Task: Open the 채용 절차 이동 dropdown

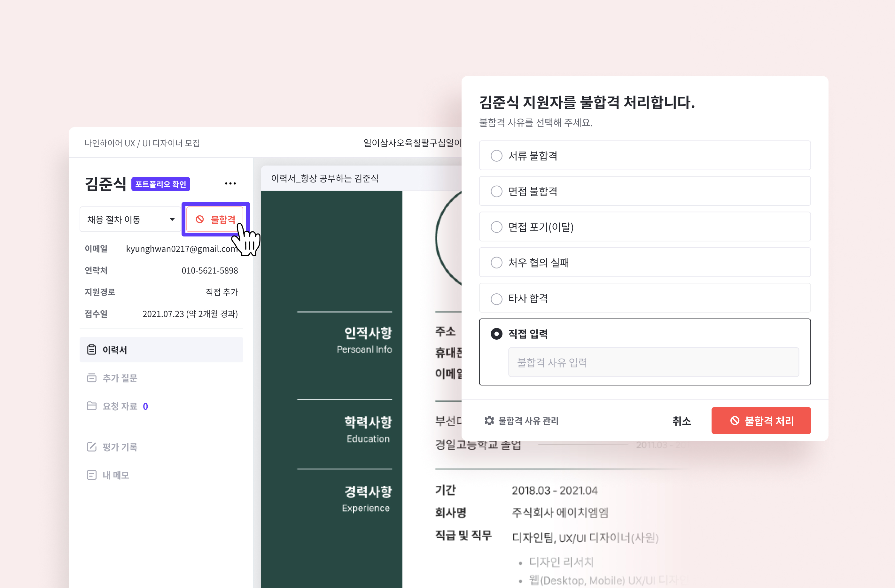Action: pos(130,219)
